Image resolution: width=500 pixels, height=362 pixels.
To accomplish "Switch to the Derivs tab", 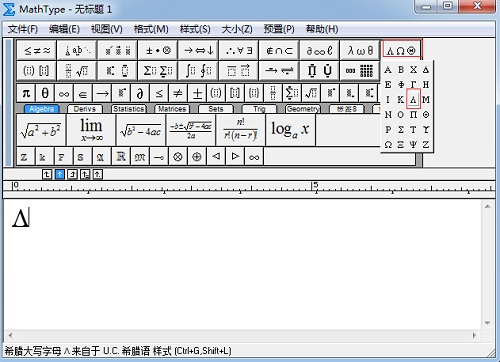I will 85,109.
